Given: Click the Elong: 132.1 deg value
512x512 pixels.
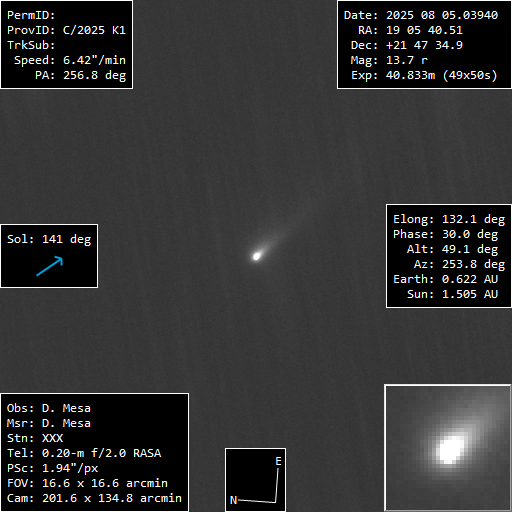Looking at the screenshot, I should (449, 219).
